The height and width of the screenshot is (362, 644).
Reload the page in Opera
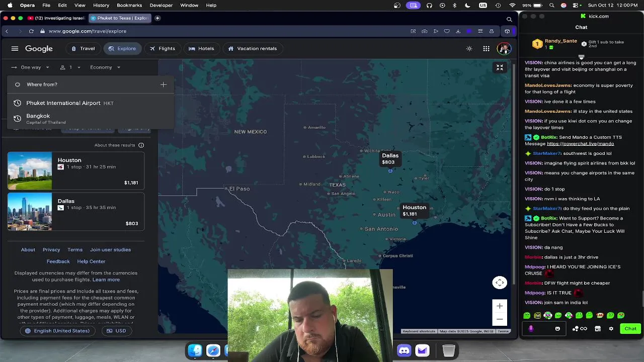coord(31,31)
